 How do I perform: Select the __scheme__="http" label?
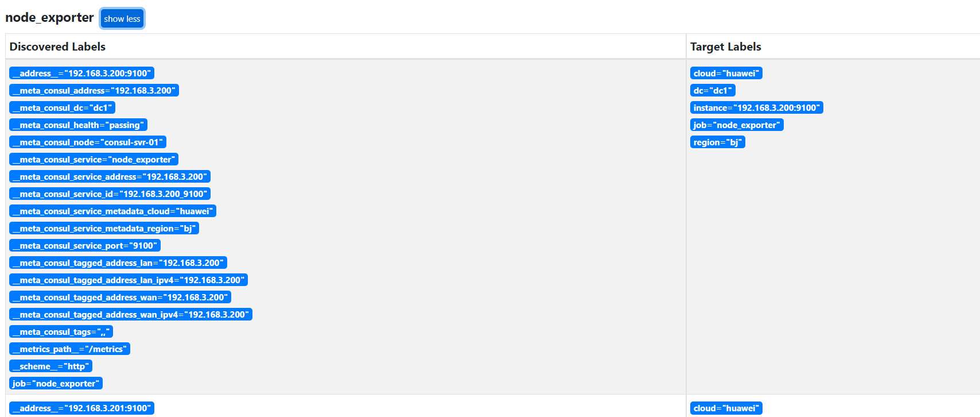pyautogui.click(x=50, y=366)
